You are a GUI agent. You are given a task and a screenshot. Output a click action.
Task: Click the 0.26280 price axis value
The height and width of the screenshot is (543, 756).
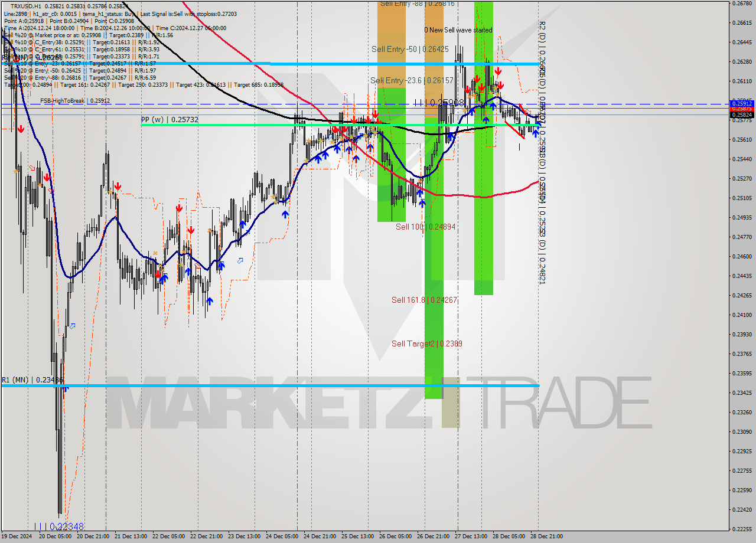(742, 62)
